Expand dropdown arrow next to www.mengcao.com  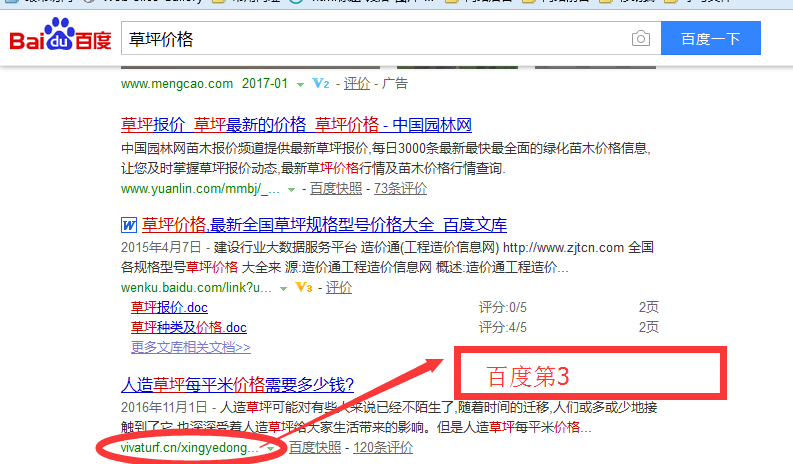(x=300, y=85)
